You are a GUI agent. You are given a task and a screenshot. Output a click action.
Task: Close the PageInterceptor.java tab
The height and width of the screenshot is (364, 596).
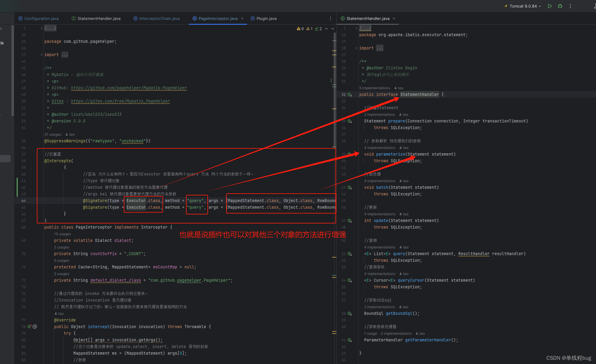[242, 18]
